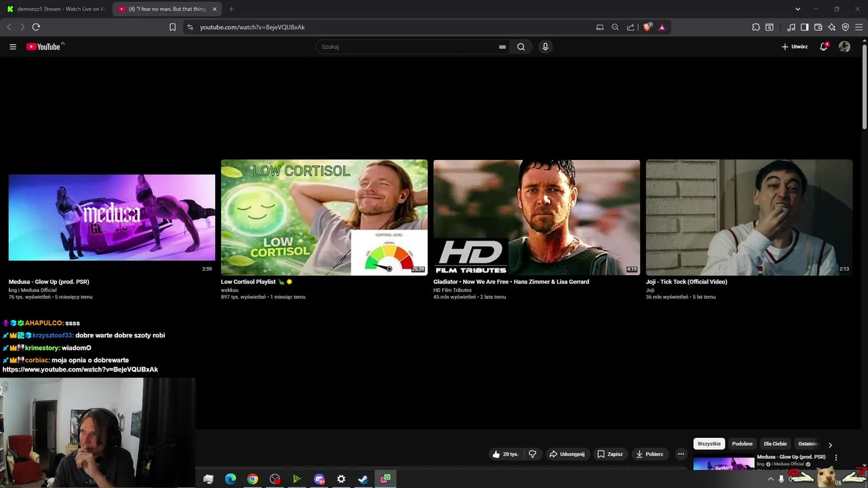Click title "Medusa - Glow Up (prod. PSR)"

click(x=49, y=282)
